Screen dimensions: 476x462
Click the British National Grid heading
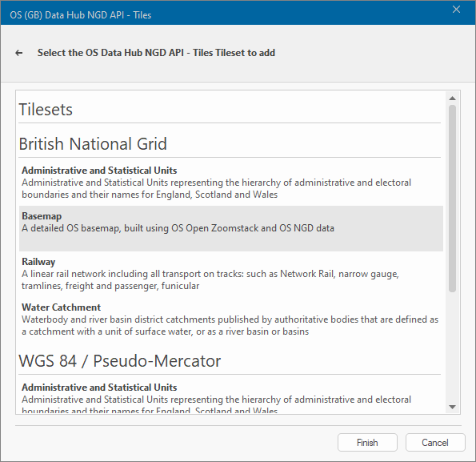[93, 143]
